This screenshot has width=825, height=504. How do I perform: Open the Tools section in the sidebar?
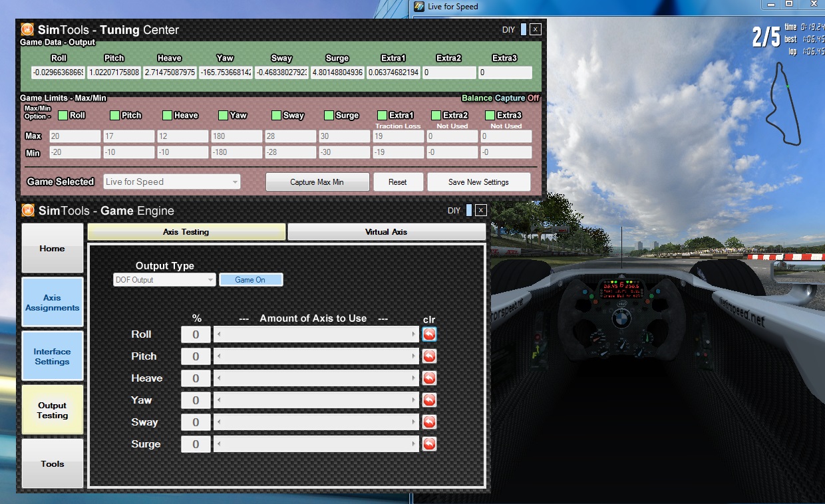[x=53, y=463]
